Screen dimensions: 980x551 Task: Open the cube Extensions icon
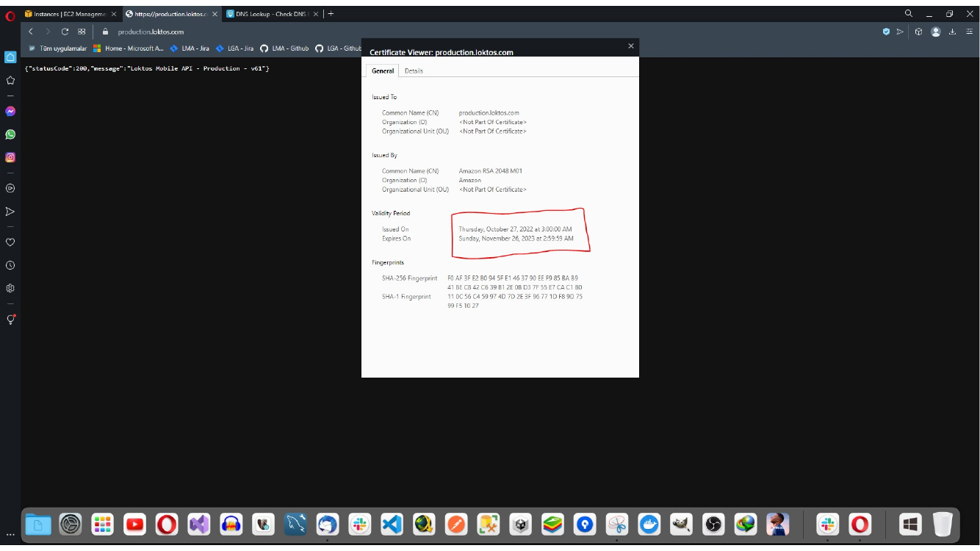point(918,32)
